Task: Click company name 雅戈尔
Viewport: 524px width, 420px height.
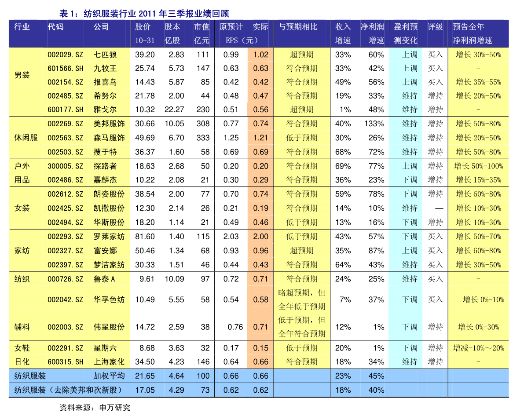Action: click(105, 110)
